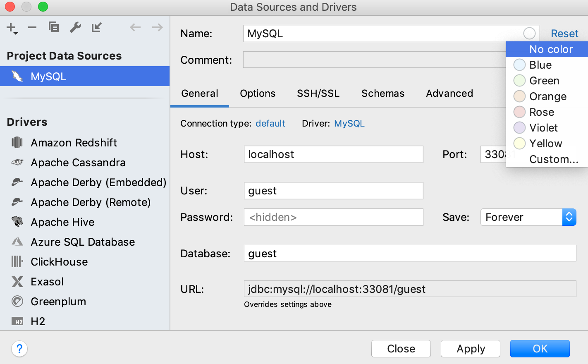Viewport: 588px width, 364px height.
Task: Open the Custom... color option
Action: point(547,159)
